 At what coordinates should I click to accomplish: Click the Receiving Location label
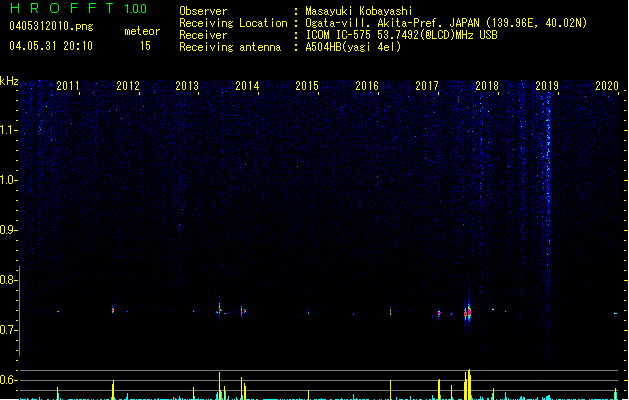233,23
